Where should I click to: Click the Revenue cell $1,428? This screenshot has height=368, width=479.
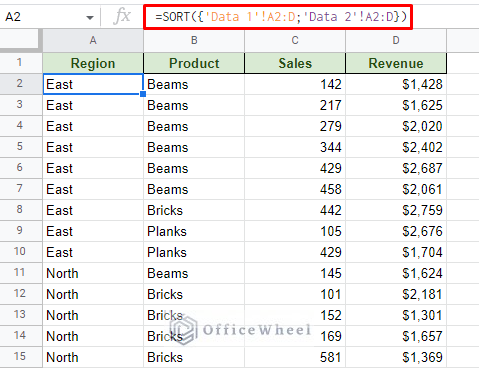pos(396,84)
